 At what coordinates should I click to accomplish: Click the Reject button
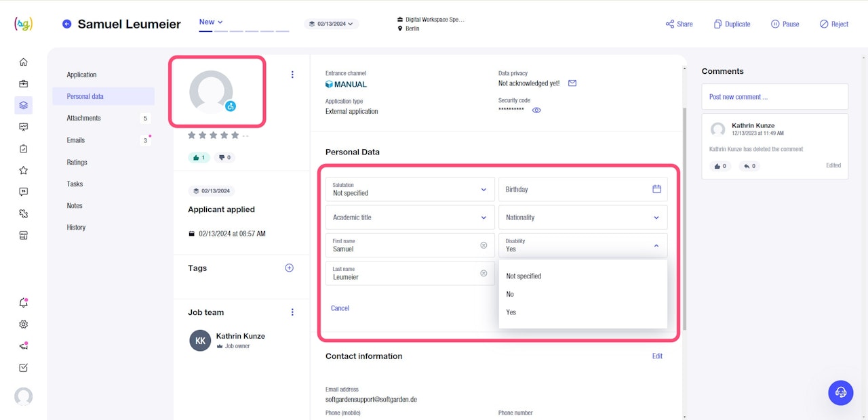click(x=833, y=24)
